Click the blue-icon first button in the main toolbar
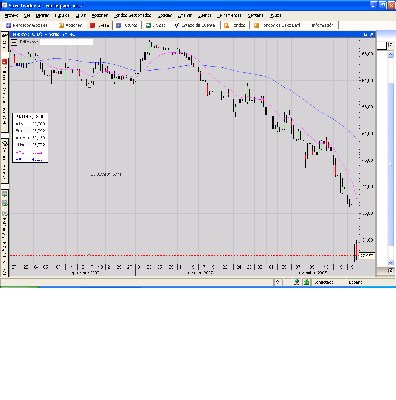This screenshot has width=396, height=400. [x=27, y=25]
